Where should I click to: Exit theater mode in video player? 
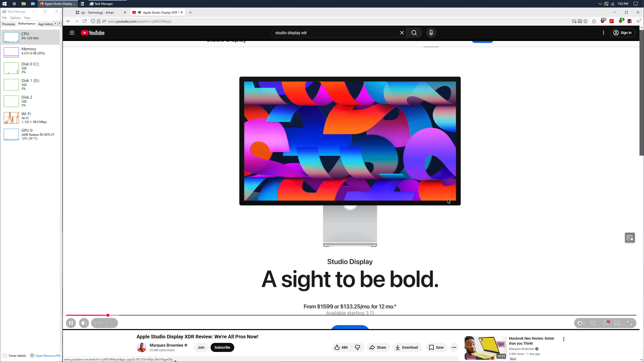point(617,323)
